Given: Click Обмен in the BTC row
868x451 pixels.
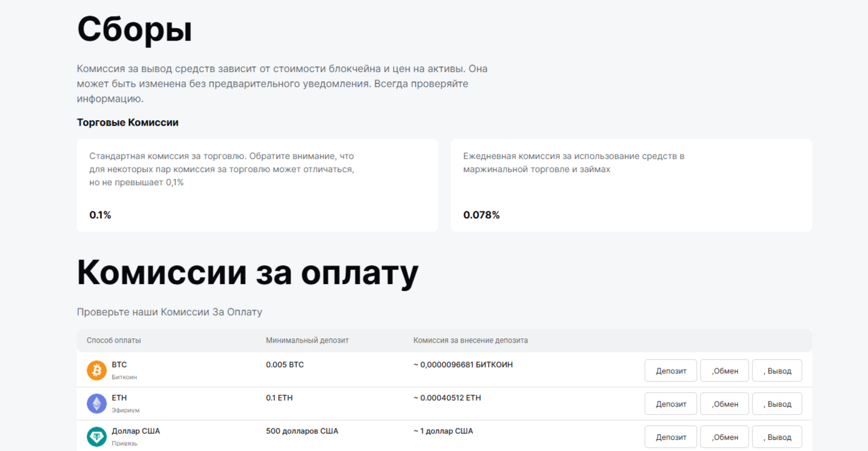Looking at the screenshot, I should [x=724, y=370].
